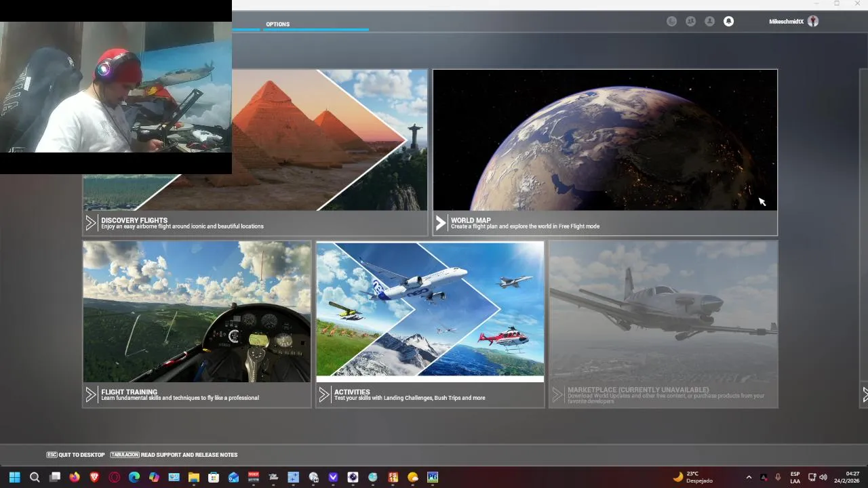Open the purple V app on taskbar
The image size is (868, 488).
click(x=333, y=477)
